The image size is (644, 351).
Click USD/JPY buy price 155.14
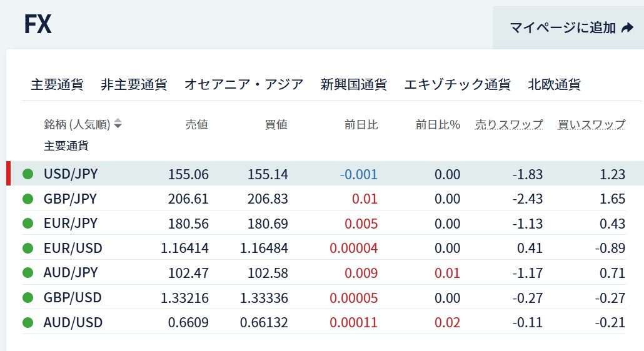[x=268, y=174]
